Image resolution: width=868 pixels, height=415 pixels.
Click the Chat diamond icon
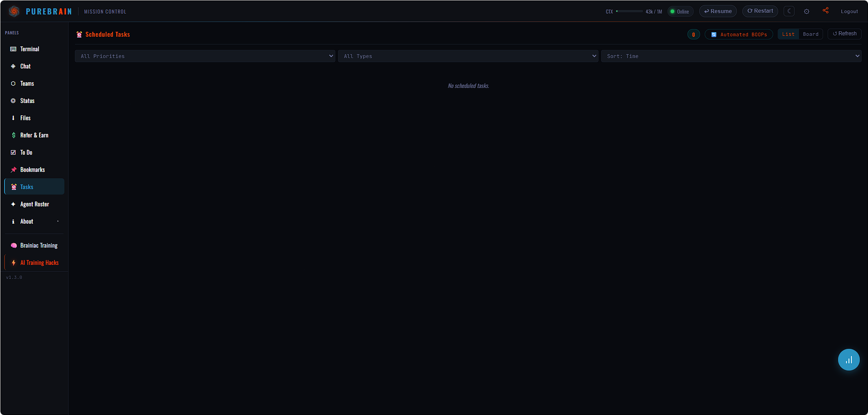[x=13, y=66]
